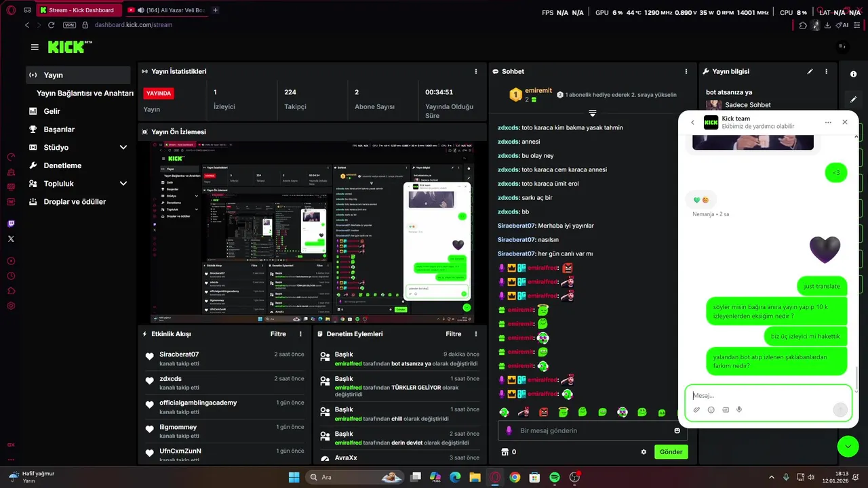
Task: Click the VPN badge in address bar
Action: coord(69,25)
